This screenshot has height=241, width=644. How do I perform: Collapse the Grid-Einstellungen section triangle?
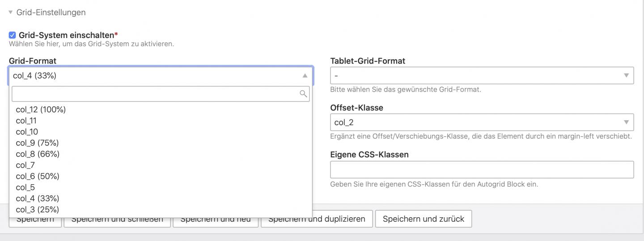tap(11, 13)
